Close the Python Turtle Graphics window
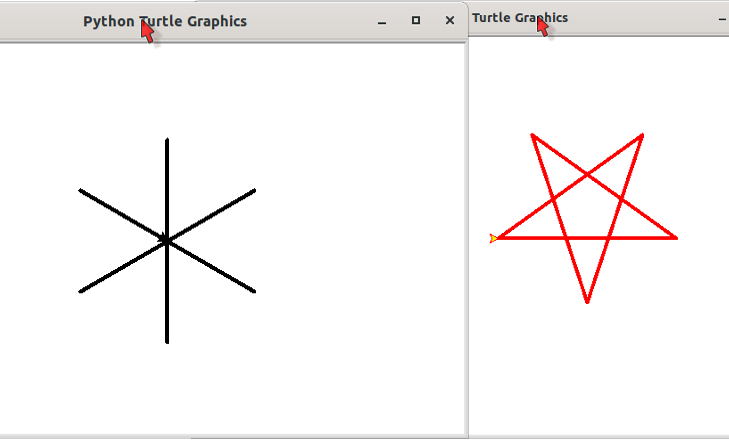The image size is (729, 440). [450, 21]
